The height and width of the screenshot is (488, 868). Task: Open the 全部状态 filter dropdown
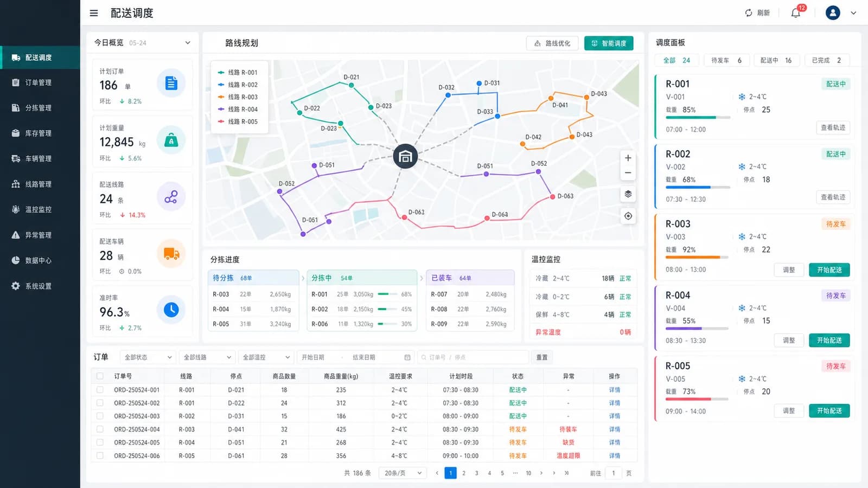coord(148,357)
